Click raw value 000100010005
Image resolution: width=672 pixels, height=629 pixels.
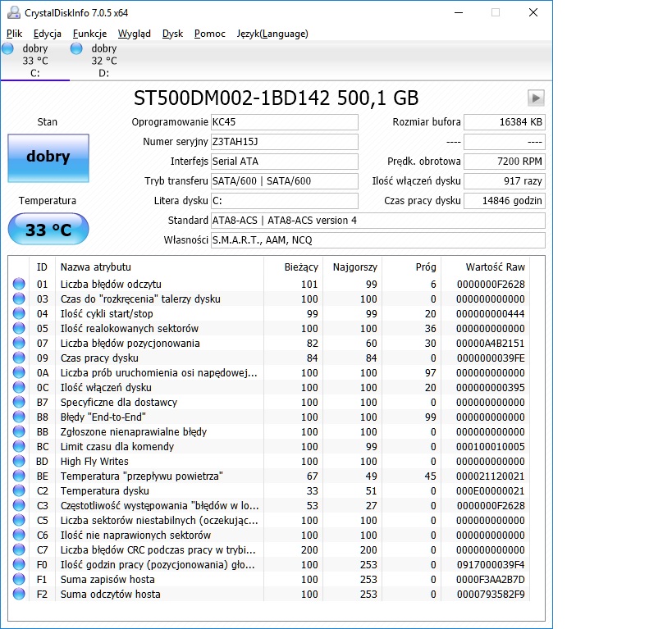pyautogui.click(x=491, y=446)
